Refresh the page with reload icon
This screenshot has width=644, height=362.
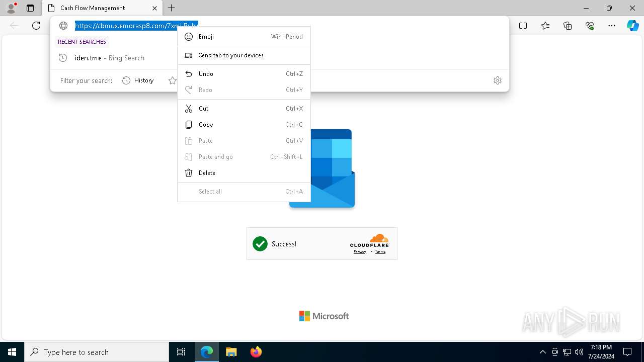pos(36,26)
